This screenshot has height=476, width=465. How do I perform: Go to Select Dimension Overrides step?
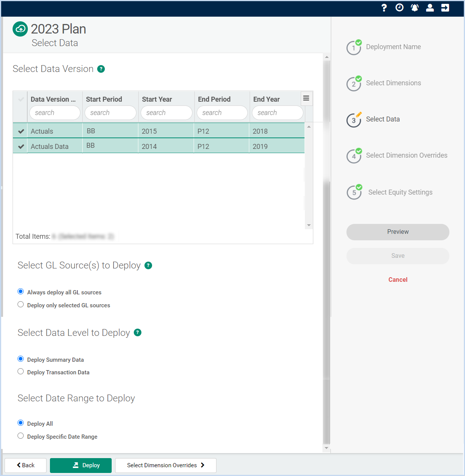tap(407, 155)
